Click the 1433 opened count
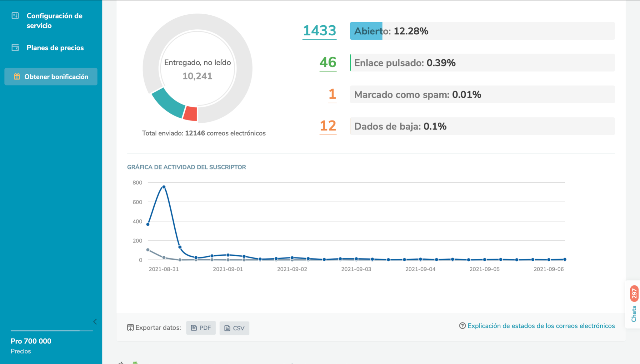The width and height of the screenshot is (640, 364). click(x=319, y=31)
